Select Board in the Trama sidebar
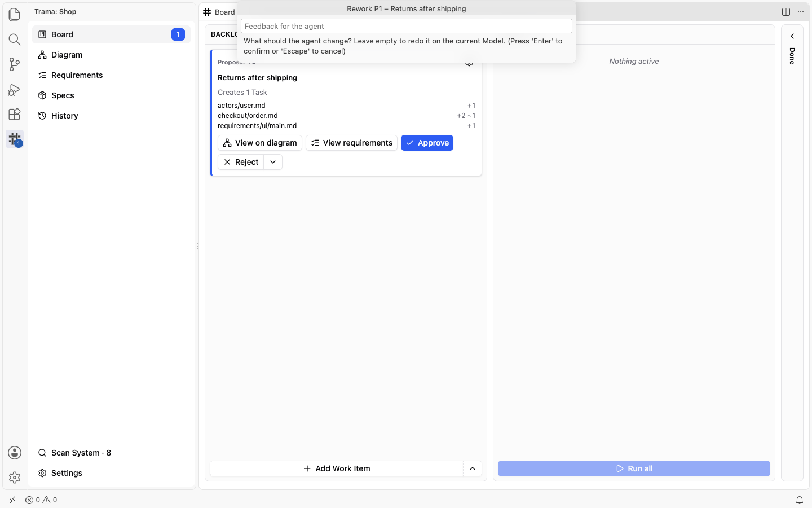This screenshot has width=812, height=508. point(111,34)
